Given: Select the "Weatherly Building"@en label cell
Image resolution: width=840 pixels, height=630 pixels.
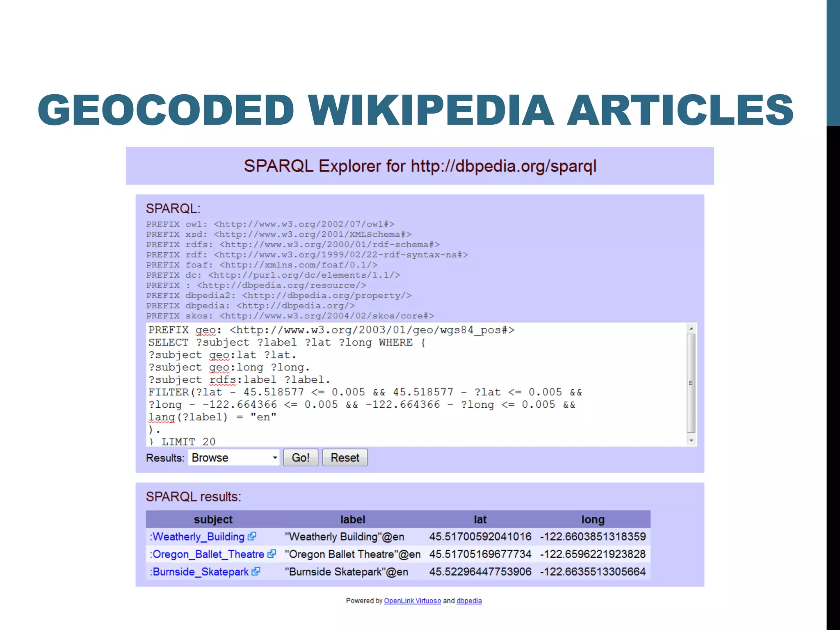Looking at the screenshot, I should tap(345, 536).
